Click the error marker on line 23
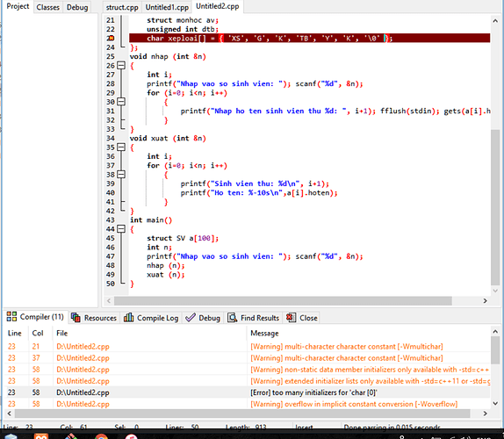The width and height of the screenshot is (504, 439). 112,38
